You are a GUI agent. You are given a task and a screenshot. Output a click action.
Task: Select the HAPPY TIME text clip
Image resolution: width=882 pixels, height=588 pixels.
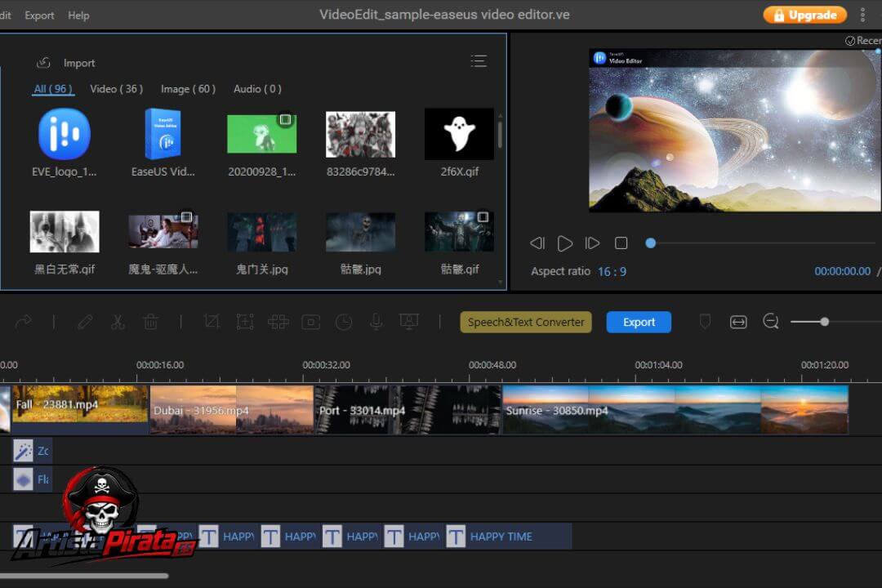(509, 537)
